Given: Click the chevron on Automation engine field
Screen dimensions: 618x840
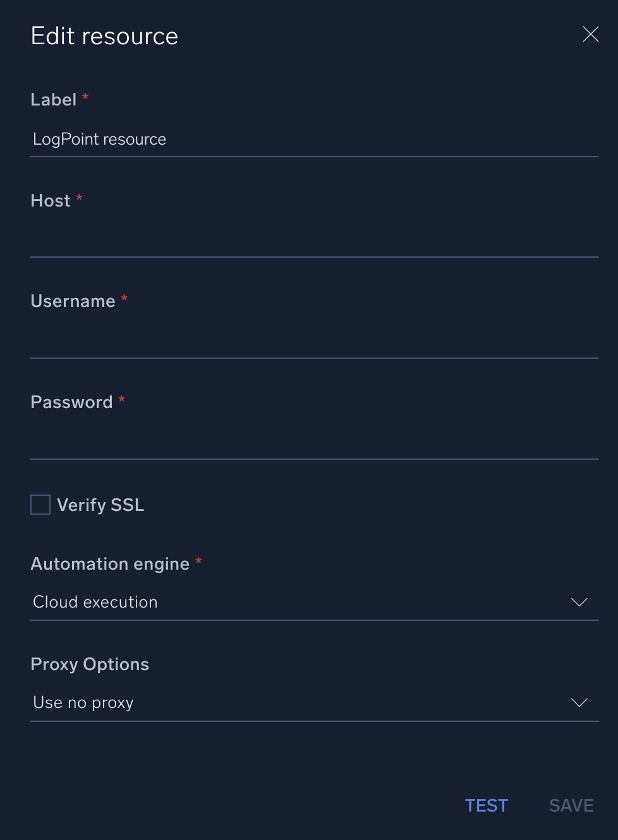Looking at the screenshot, I should pyautogui.click(x=579, y=602).
